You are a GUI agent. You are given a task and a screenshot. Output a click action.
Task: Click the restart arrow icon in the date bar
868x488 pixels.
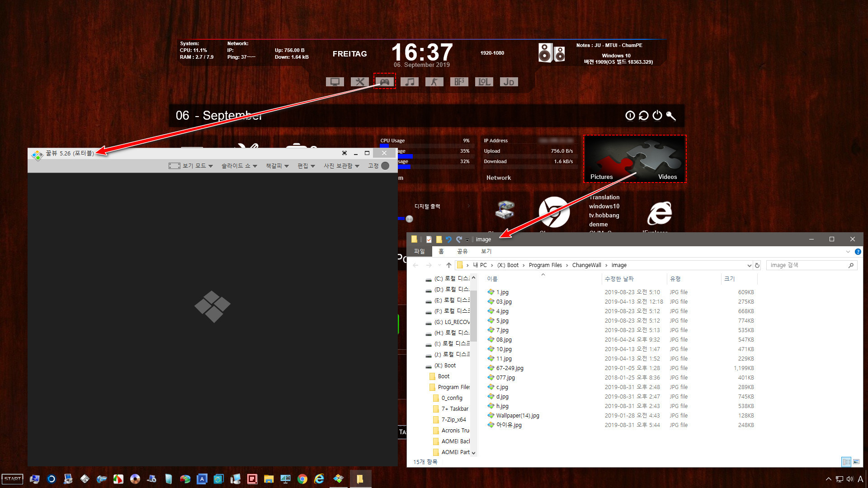point(643,116)
